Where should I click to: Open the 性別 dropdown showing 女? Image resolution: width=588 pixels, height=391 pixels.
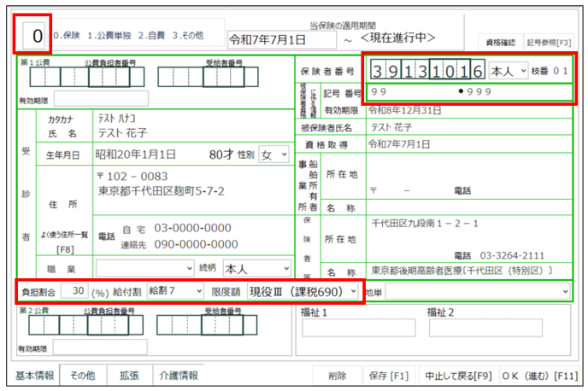coord(274,155)
